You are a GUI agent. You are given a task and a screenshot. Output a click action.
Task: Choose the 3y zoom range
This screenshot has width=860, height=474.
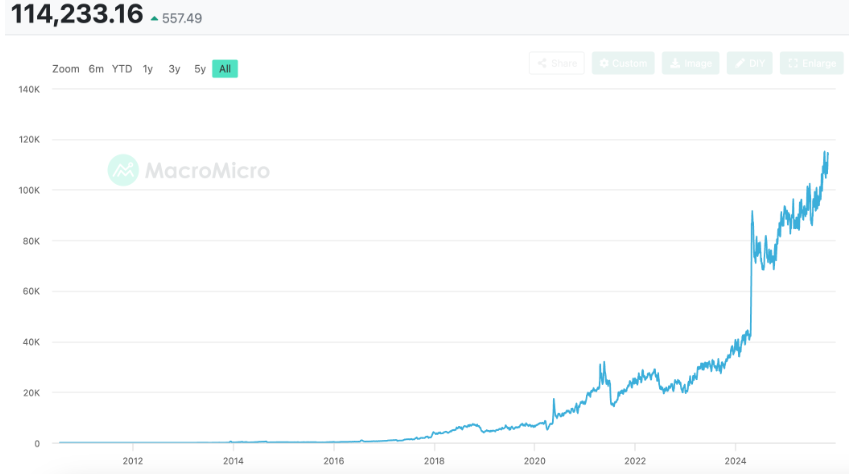coord(174,69)
